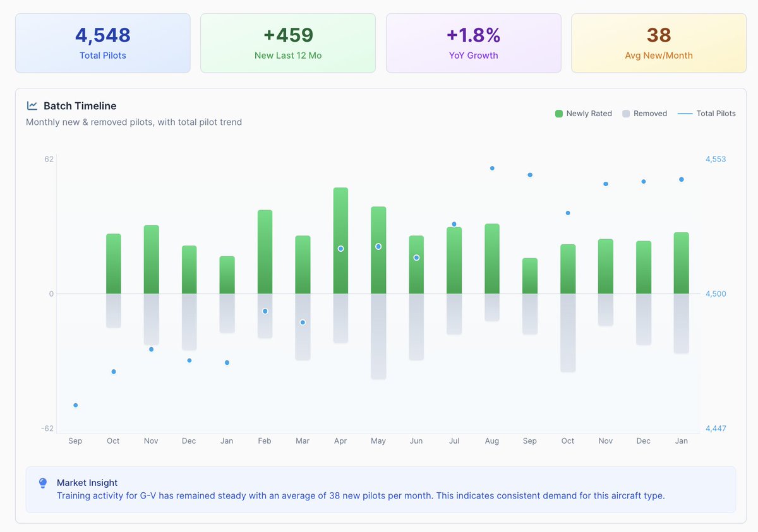Viewport: 758px width, 532px height.
Task: Click the gray Removed bar above the second Oct label
Action: [x=568, y=333]
